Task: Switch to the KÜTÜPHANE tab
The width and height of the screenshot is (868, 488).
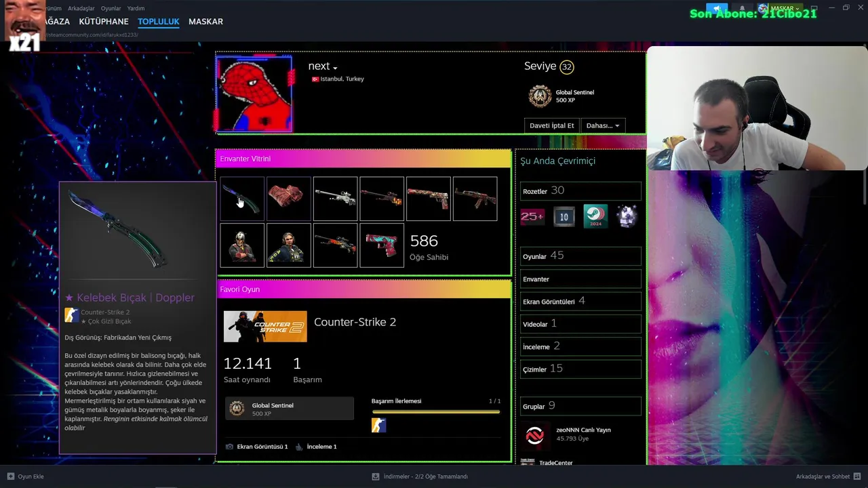Action: pyautogui.click(x=104, y=22)
